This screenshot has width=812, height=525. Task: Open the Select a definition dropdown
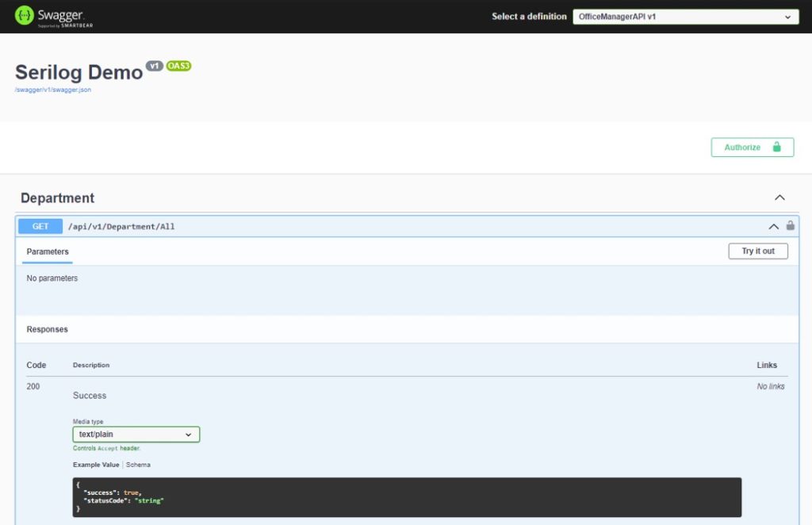click(685, 17)
